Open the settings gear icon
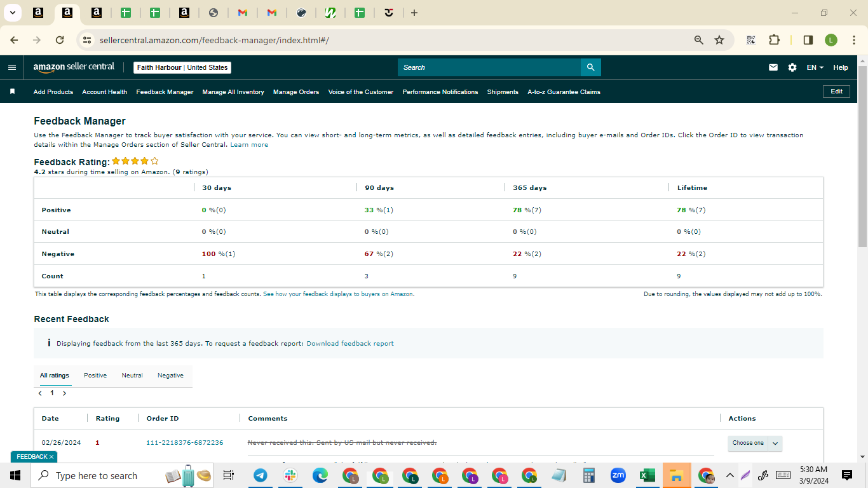 792,67
